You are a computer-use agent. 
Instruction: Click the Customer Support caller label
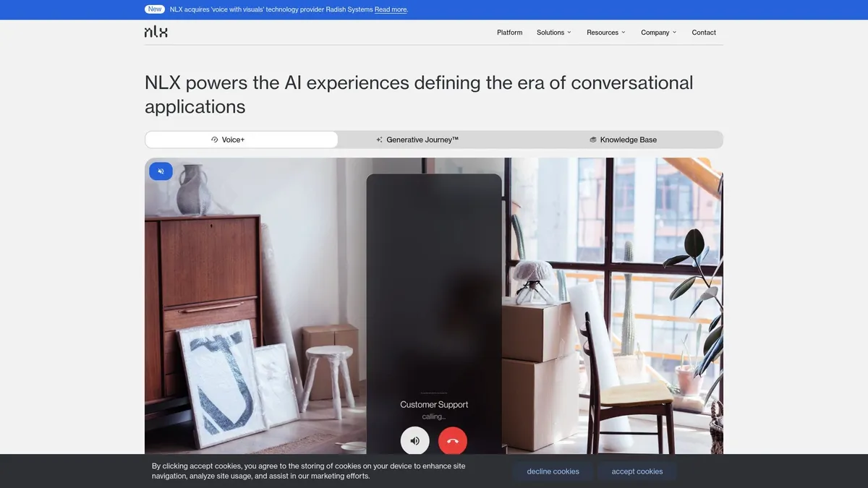tap(434, 405)
